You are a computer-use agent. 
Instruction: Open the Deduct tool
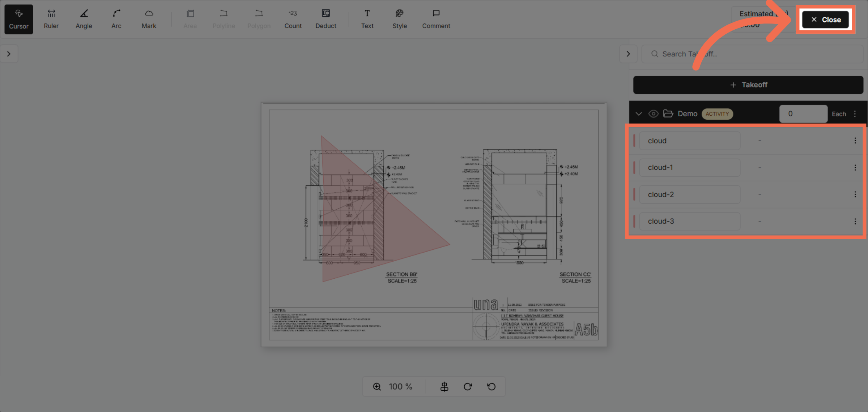coord(325,19)
